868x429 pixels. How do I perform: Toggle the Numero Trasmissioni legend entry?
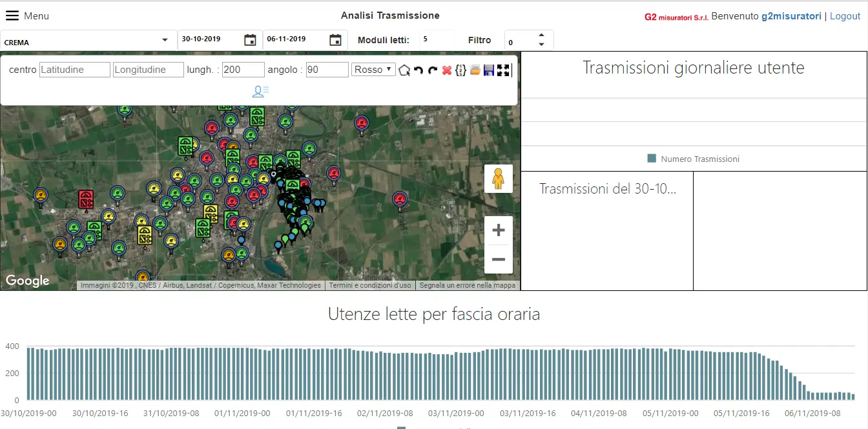693,158
